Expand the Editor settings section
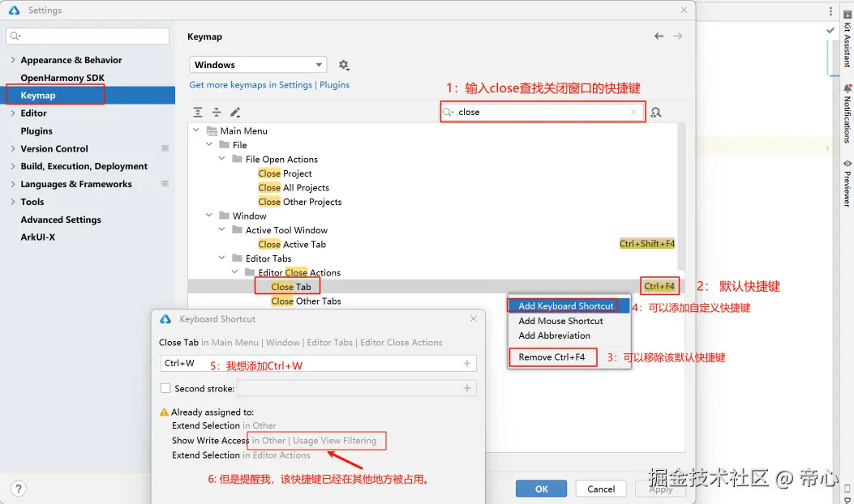Viewport: 854px width, 504px height. 12,113
